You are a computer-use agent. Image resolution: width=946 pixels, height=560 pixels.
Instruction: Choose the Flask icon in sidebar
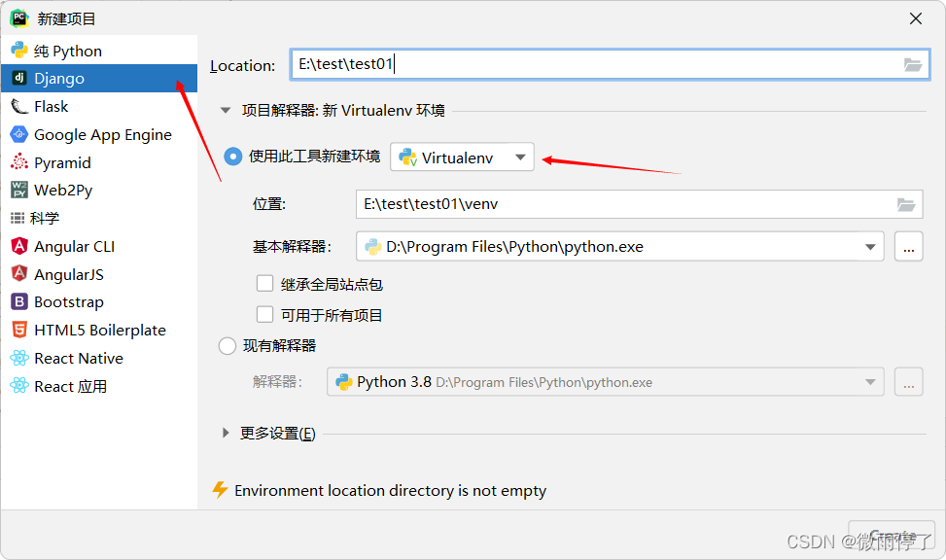[19, 106]
